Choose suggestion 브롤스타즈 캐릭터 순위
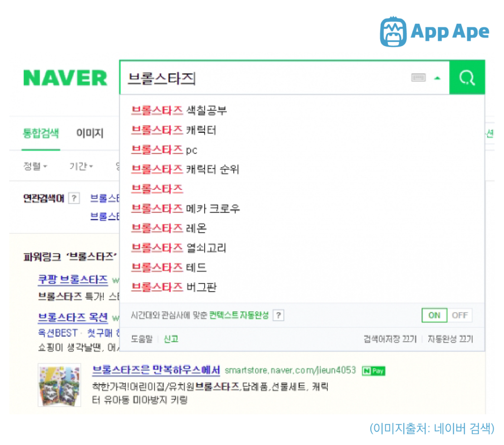The height and width of the screenshot is (445, 504). point(186,169)
